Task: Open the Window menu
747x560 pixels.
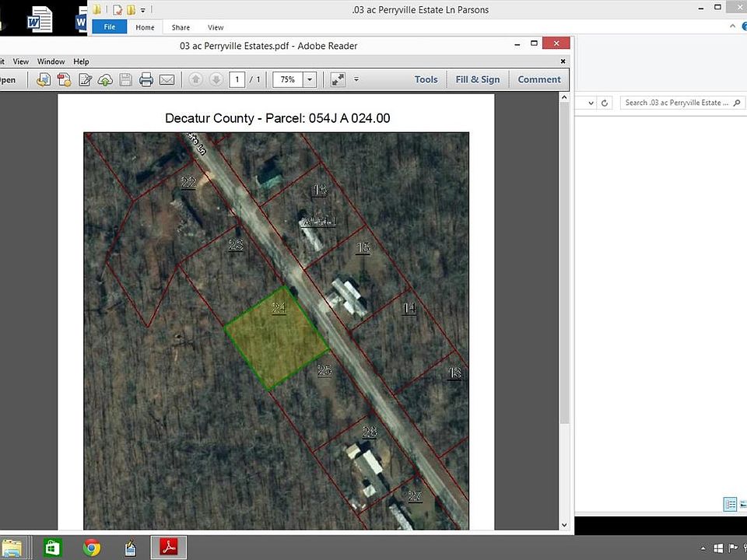Action: click(x=51, y=61)
